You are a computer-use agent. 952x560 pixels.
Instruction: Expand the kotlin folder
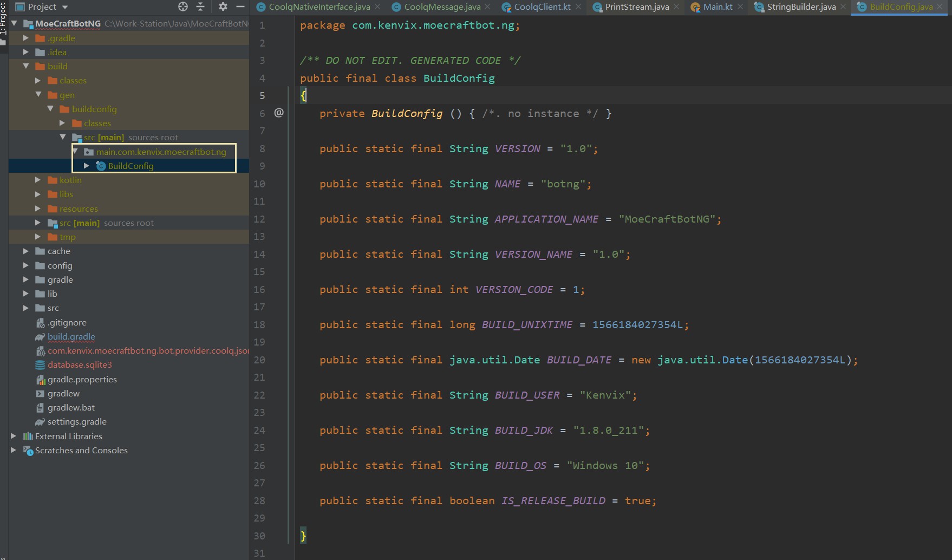point(38,180)
